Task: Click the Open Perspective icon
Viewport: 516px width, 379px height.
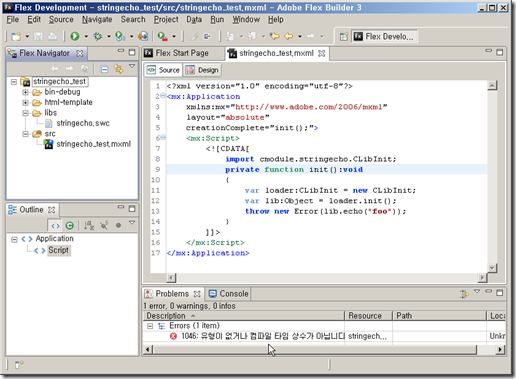Action: [x=344, y=36]
